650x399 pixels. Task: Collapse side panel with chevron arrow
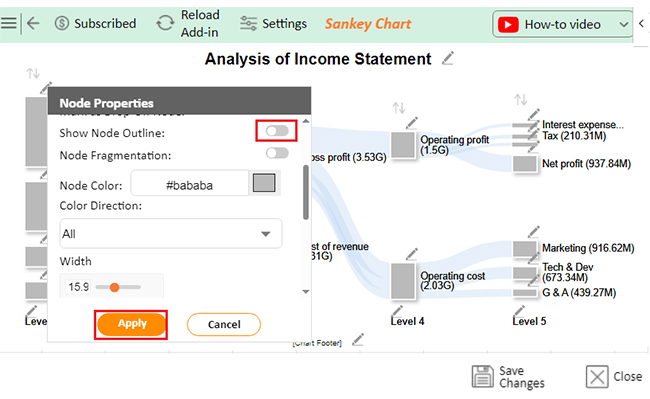[641, 24]
